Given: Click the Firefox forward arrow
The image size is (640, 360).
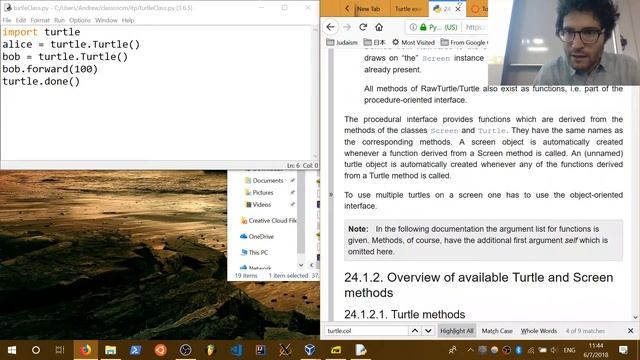Looking at the screenshot, I should 347,27.
